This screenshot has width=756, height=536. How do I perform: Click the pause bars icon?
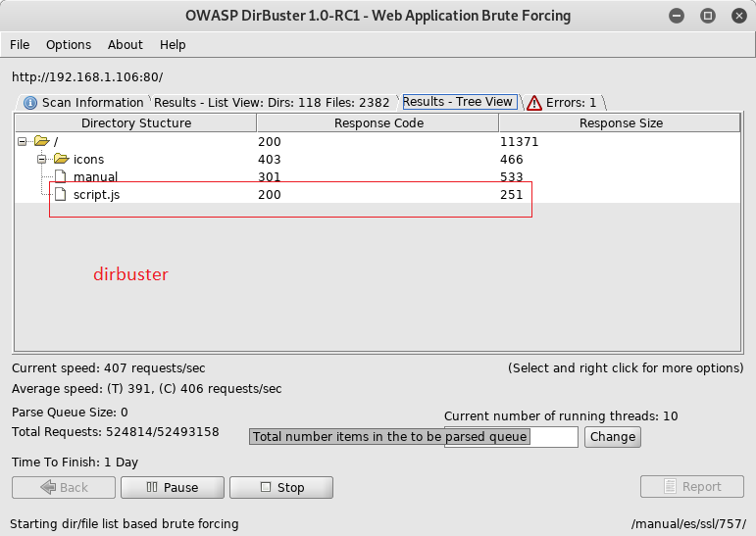(x=152, y=487)
